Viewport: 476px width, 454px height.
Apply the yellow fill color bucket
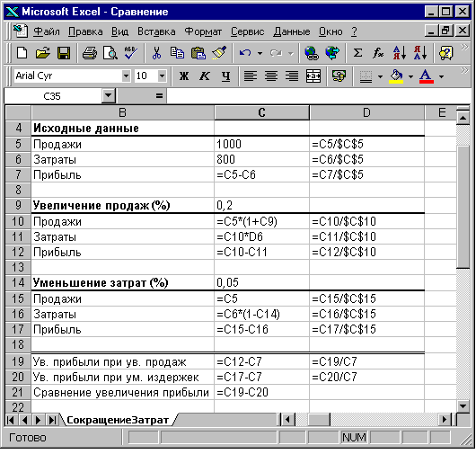click(396, 76)
